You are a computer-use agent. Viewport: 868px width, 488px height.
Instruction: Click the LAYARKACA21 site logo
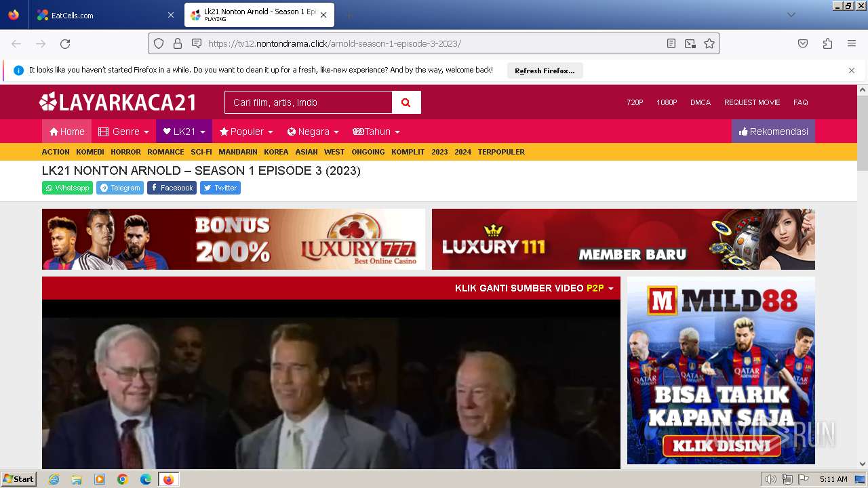pyautogui.click(x=117, y=102)
